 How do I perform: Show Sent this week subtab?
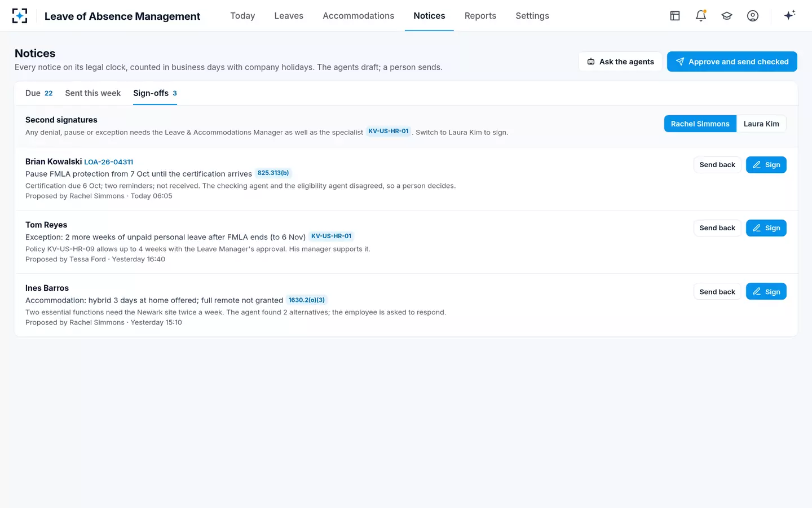93,93
